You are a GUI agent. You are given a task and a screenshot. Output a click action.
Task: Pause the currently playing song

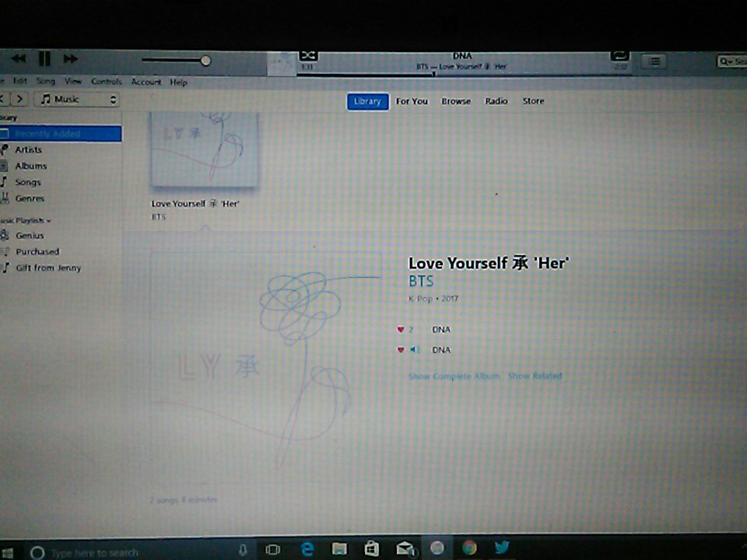tap(44, 58)
